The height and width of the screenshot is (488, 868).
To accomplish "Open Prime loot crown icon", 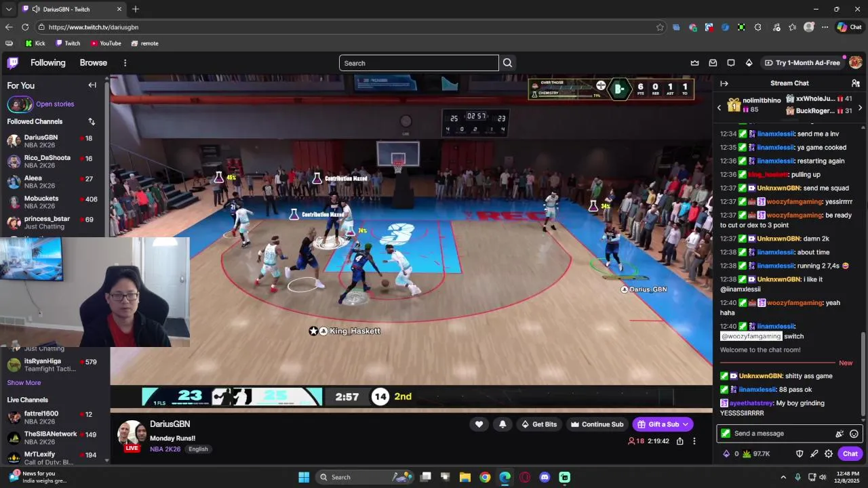I will pyautogui.click(x=694, y=63).
